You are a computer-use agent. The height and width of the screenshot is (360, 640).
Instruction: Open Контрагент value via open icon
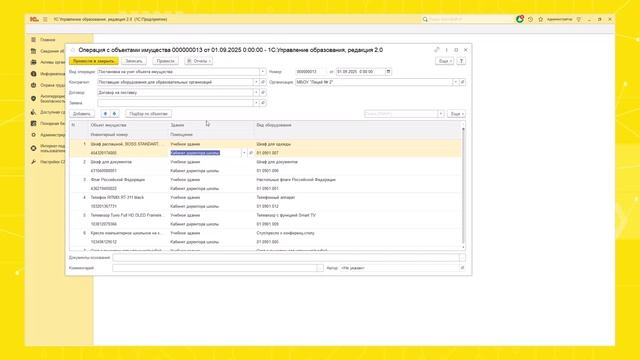pyautogui.click(x=263, y=82)
